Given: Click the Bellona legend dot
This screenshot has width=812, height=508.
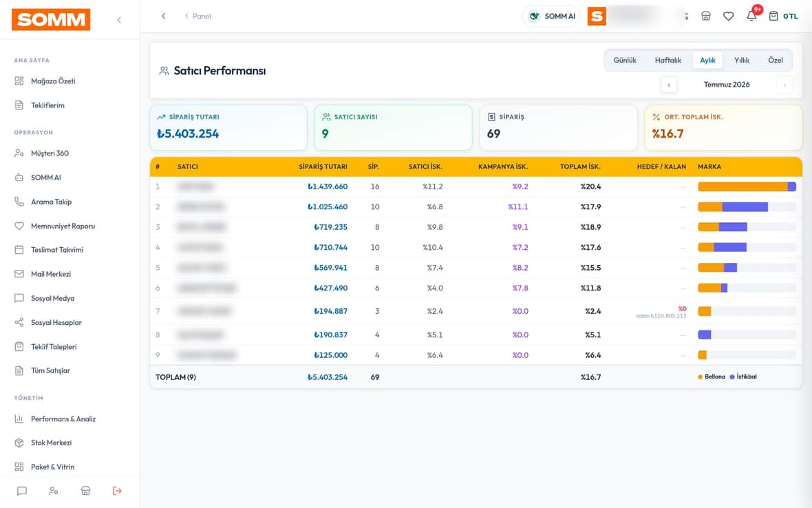Looking at the screenshot, I should [700, 377].
